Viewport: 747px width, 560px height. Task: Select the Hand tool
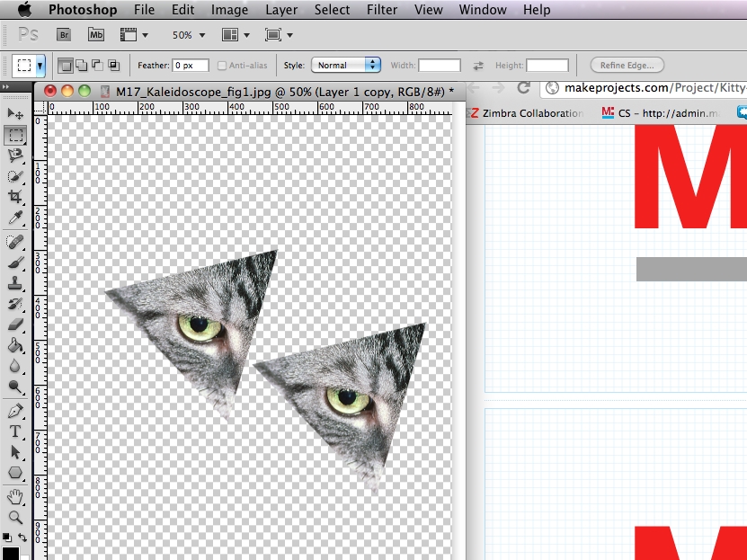(15, 497)
